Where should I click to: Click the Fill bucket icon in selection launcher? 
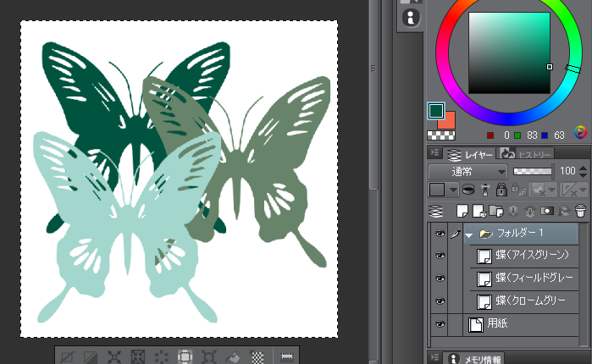pos(233,356)
